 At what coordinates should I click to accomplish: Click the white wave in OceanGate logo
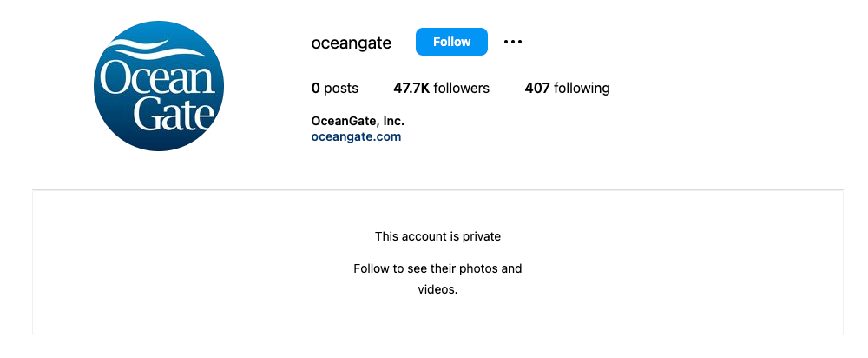(x=160, y=48)
